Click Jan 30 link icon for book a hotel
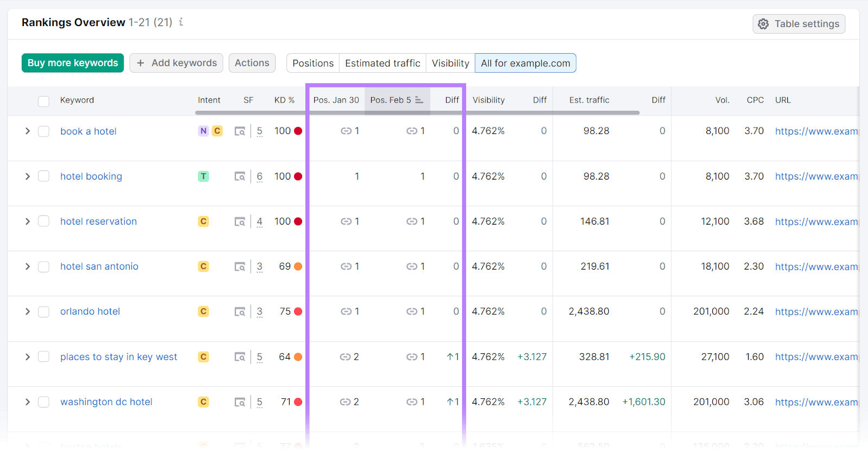868x452 pixels. point(346,131)
